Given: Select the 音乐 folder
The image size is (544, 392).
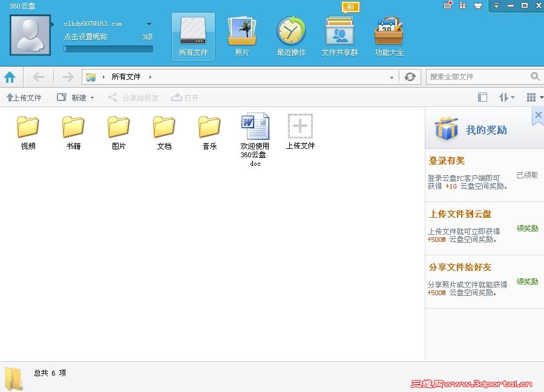Looking at the screenshot, I should [209, 133].
